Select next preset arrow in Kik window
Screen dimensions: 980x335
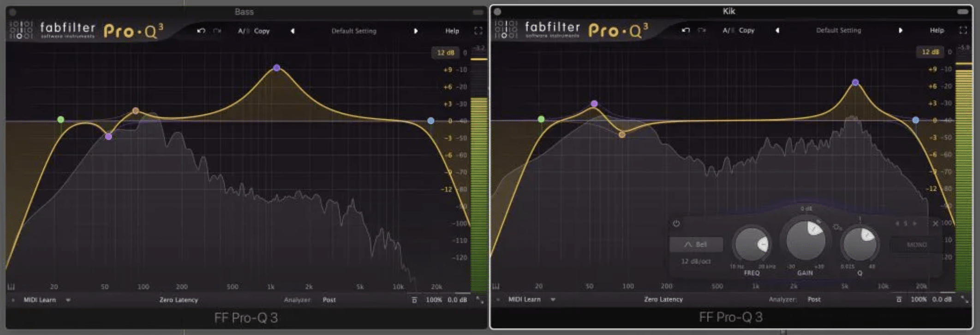[900, 30]
